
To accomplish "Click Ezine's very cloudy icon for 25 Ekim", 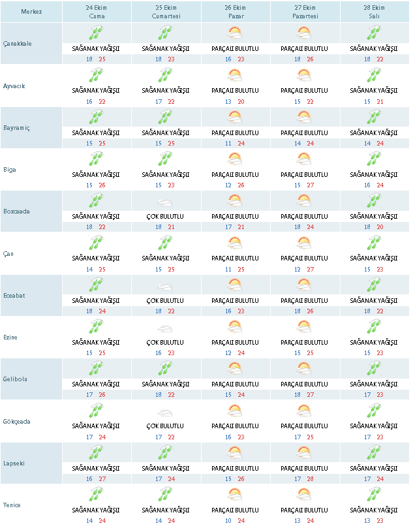I will click(166, 327).
